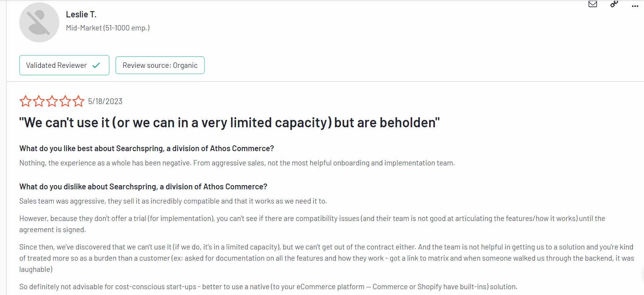Image resolution: width=644 pixels, height=295 pixels.
Task: Click the first rating star
Action: [25, 101]
